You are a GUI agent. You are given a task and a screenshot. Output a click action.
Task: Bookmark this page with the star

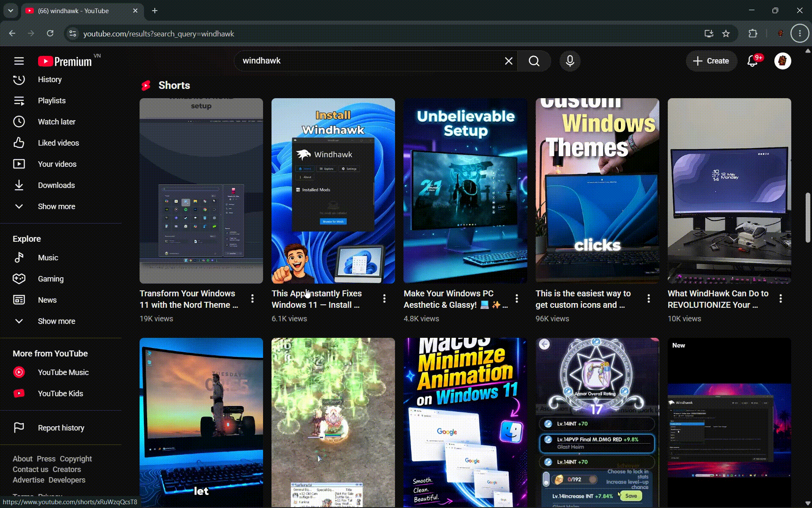[x=726, y=33]
